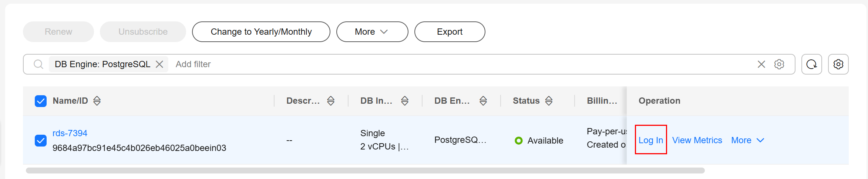Remove the DB Engine: PostgreSQL filter

pyautogui.click(x=159, y=64)
